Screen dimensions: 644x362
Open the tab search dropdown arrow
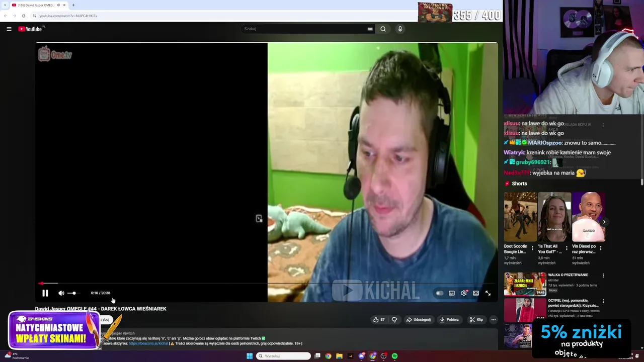pyautogui.click(x=4, y=5)
